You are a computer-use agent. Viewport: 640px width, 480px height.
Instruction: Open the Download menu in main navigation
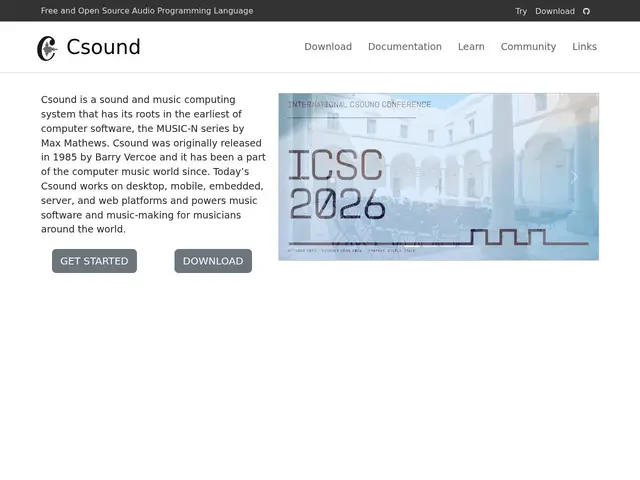point(328,47)
